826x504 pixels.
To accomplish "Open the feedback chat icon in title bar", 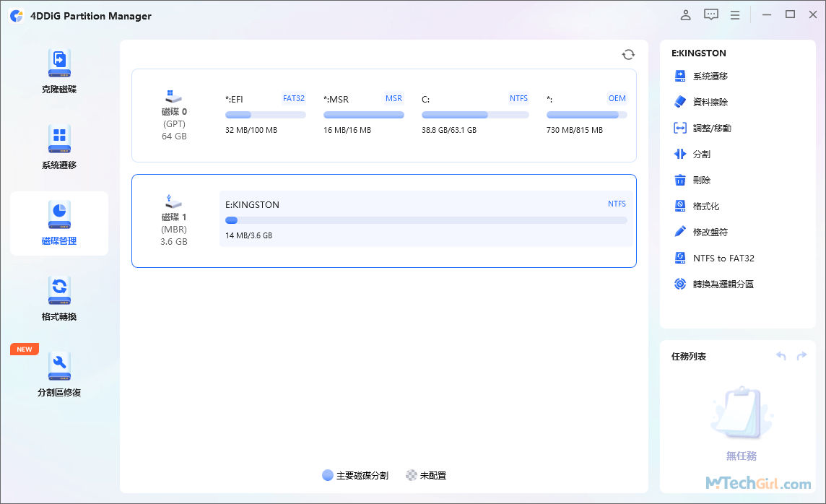I will (x=711, y=14).
